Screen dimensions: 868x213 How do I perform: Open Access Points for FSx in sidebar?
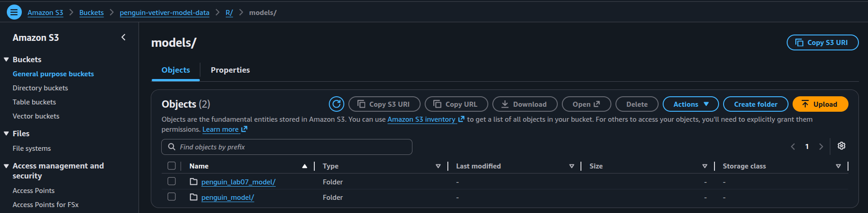click(45, 204)
